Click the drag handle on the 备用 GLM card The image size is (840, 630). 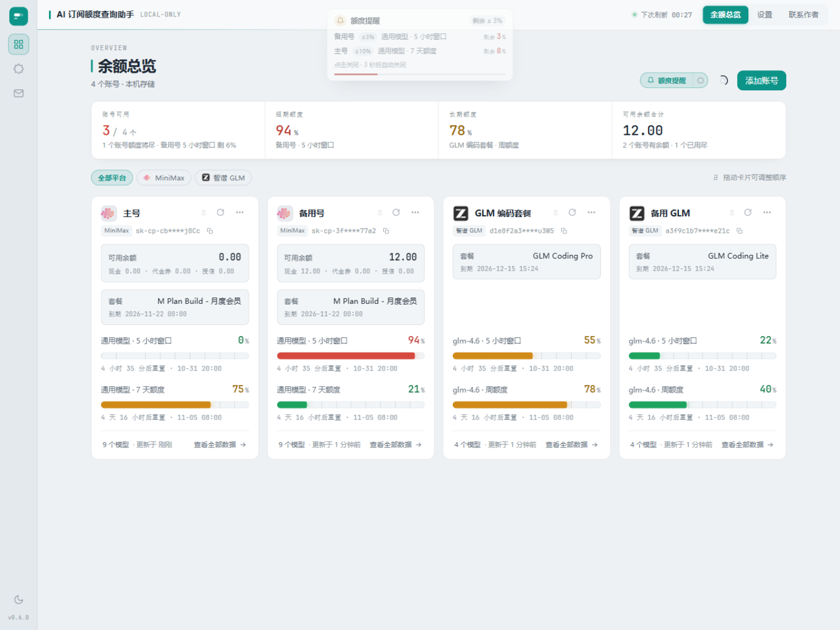pos(731,213)
